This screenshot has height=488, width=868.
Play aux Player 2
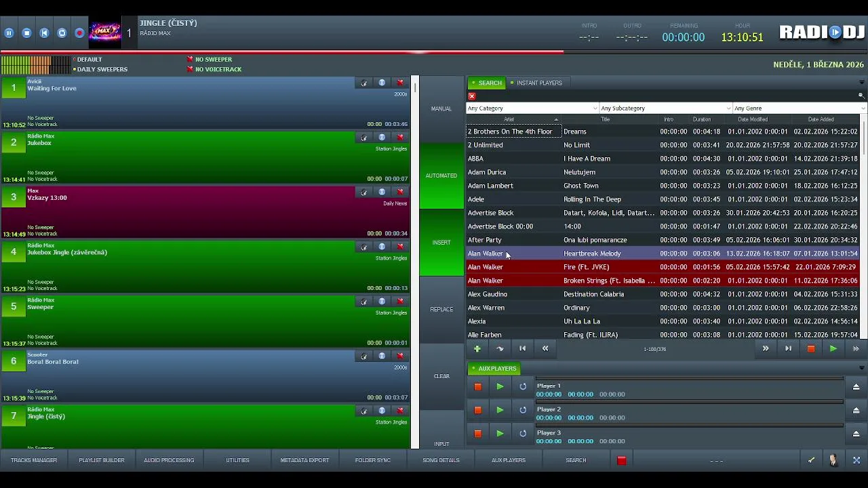(500, 410)
